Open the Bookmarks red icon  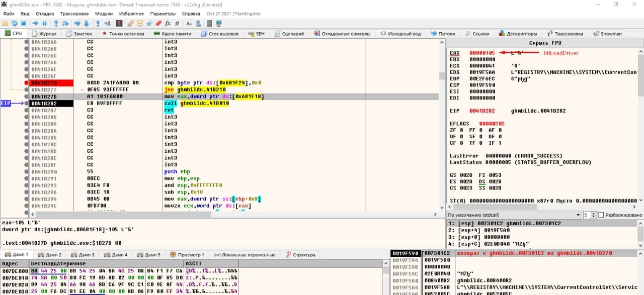[x=158, y=23]
